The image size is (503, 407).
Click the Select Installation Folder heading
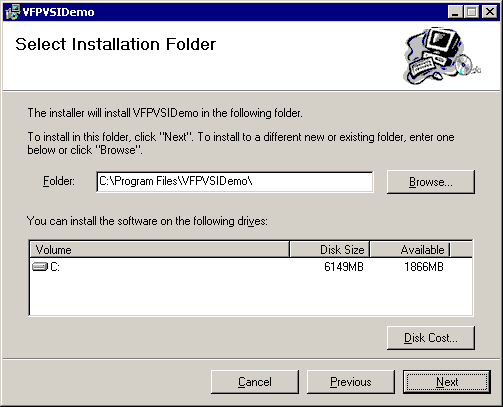(x=116, y=44)
